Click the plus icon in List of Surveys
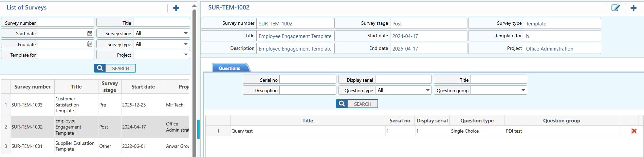The image size is (644, 157). click(x=176, y=8)
